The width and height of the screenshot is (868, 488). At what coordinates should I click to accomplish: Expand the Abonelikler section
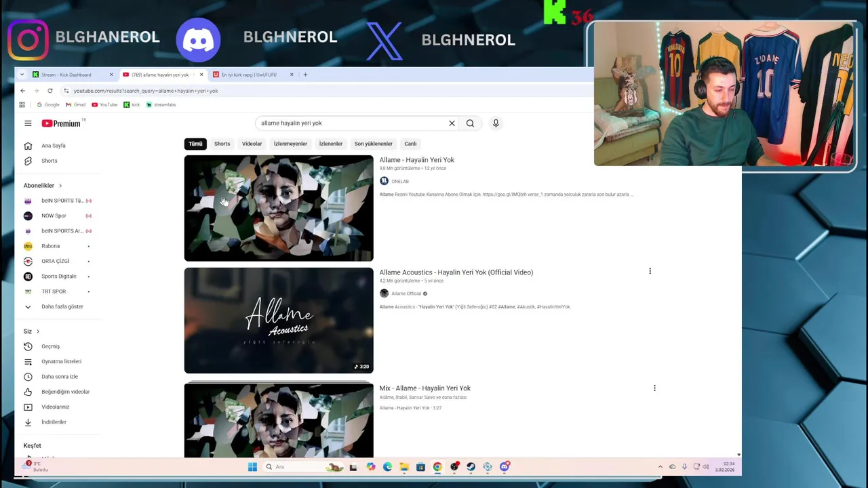click(43, 186)
